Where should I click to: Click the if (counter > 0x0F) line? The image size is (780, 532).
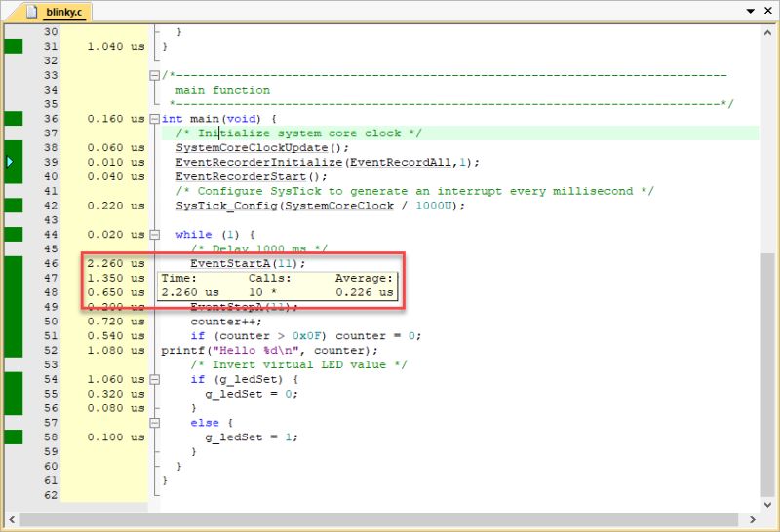tap(305, 336)
